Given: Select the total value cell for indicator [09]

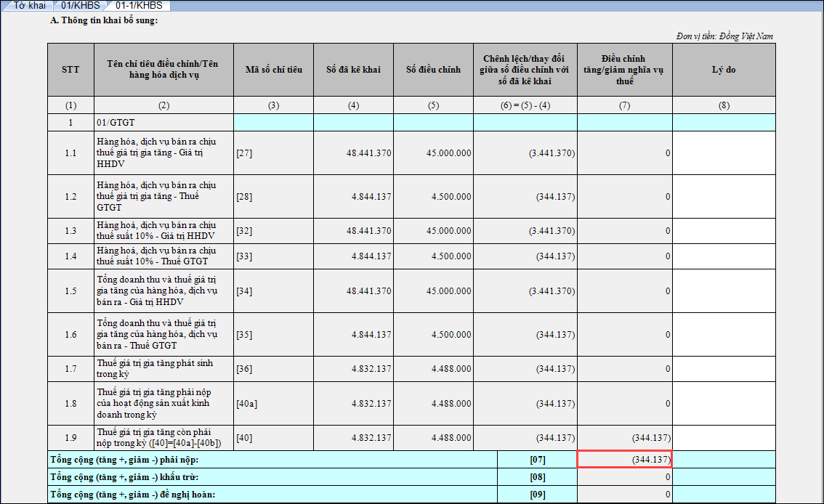Looking at the screenshot, I should 624,495.
